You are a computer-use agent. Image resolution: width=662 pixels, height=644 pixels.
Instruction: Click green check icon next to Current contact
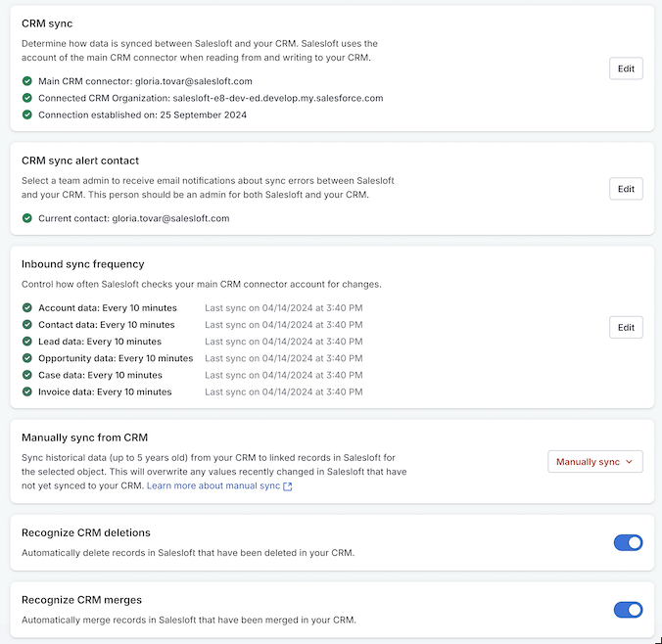point(27,219)
